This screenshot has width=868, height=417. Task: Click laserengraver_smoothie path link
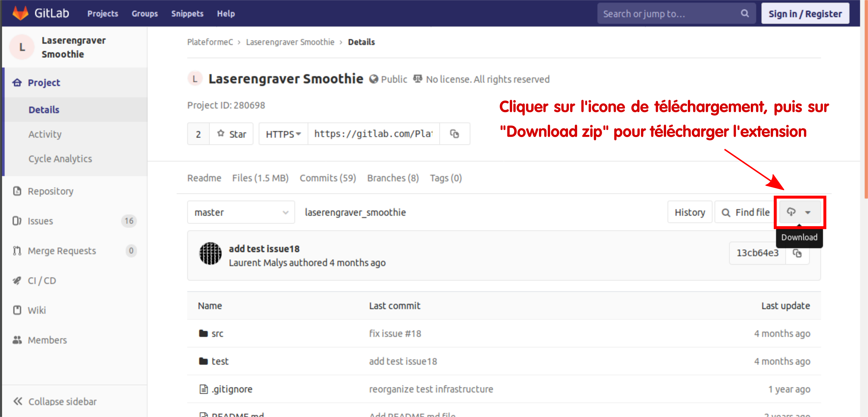[x=355, y=212]
